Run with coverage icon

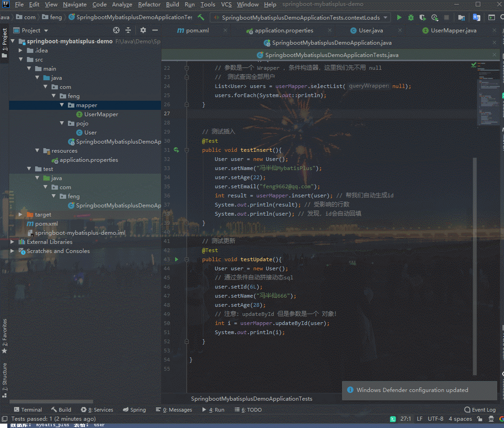[423, 17]
